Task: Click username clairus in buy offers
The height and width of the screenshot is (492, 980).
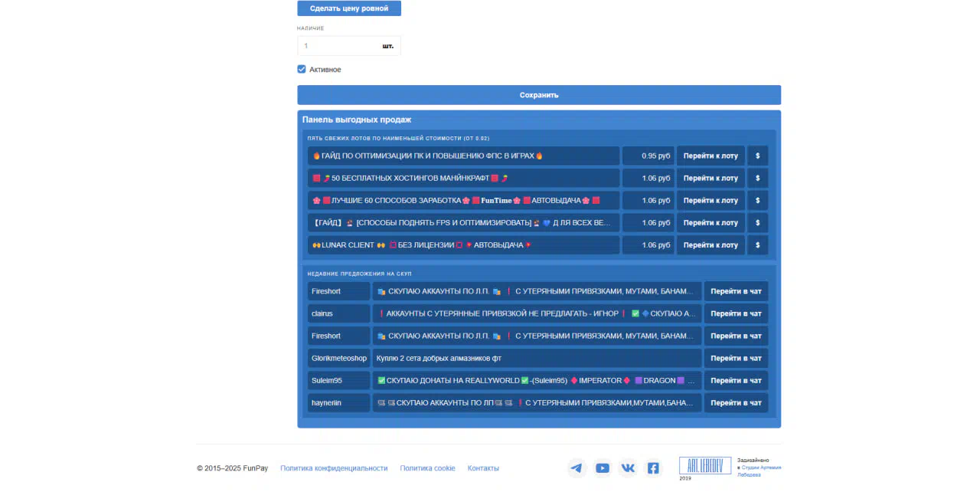Action: click(338, 313)
